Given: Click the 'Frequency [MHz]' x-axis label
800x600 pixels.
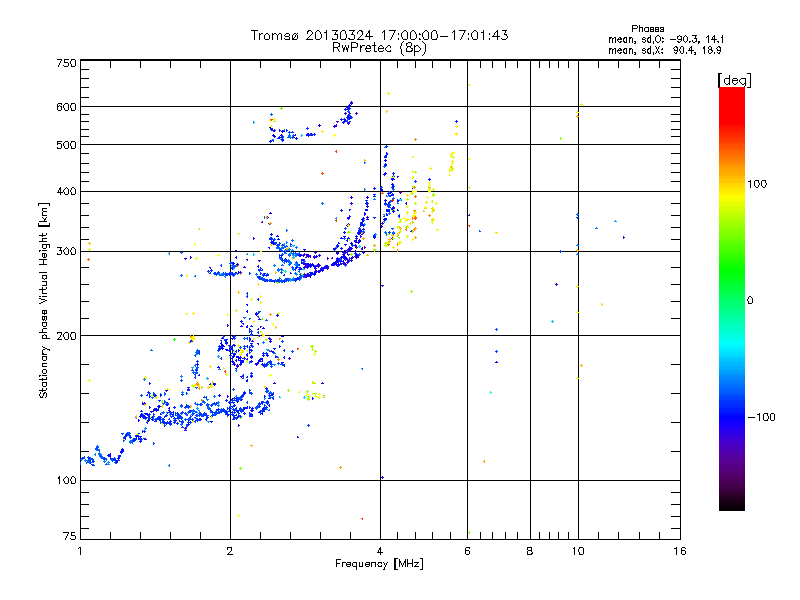Looking at the screenshot, I should click(x=379, y=564).
